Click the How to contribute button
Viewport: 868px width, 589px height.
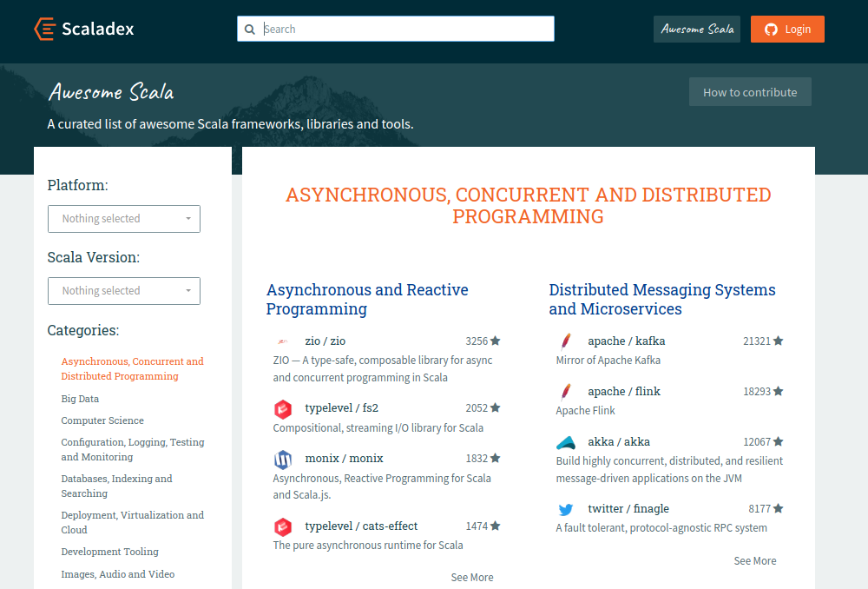750,92
